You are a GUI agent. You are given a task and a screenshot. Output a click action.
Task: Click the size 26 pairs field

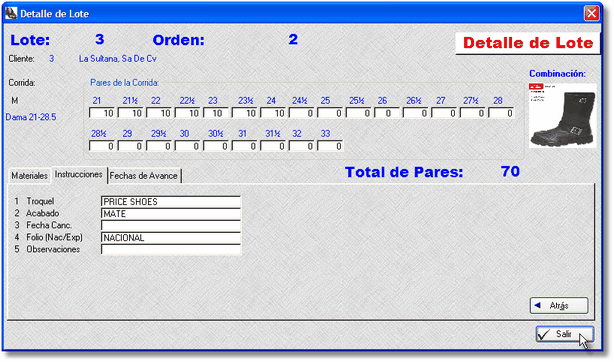[x=387, y=113]
